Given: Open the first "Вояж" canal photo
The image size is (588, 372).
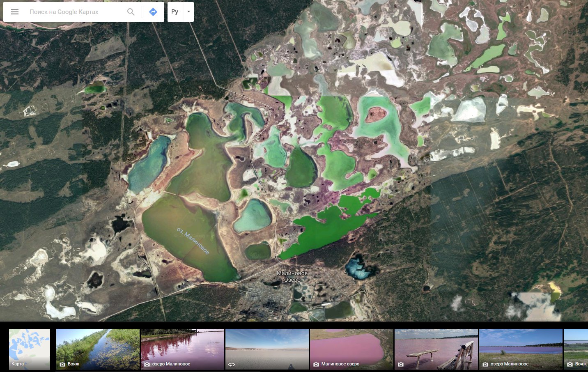Looking at the screenshot, I should [98, 349].
